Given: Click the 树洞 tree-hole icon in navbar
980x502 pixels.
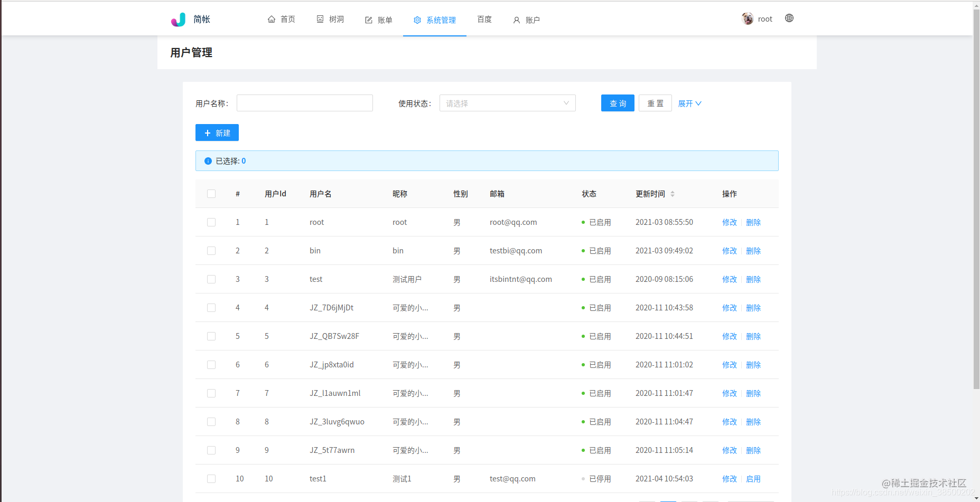Looking at the screenshot, I should click(x=320, y=19).
